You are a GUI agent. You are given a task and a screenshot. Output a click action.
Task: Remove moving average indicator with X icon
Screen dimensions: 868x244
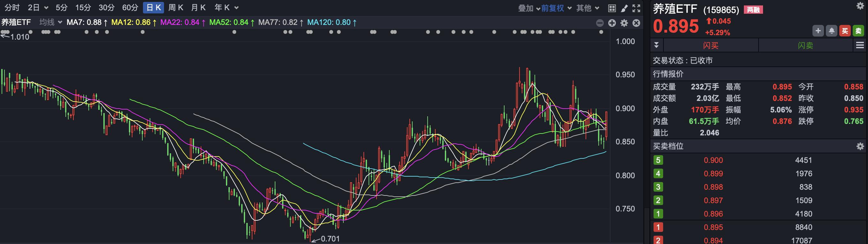[636, 23]
